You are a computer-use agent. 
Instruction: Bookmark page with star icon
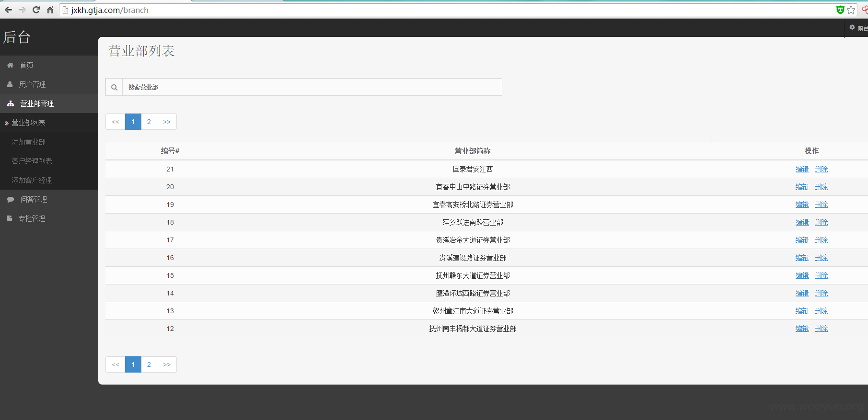(851, 10)
